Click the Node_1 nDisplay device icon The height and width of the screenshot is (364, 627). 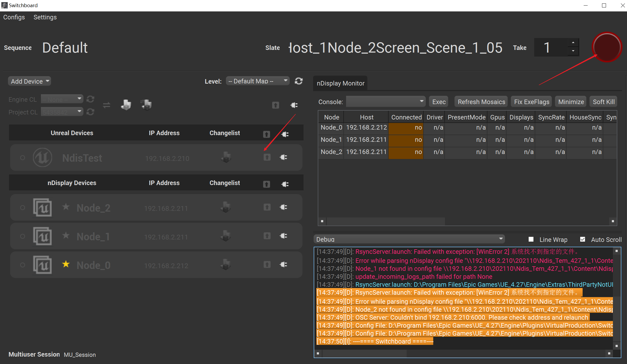(x=43, y=236)
